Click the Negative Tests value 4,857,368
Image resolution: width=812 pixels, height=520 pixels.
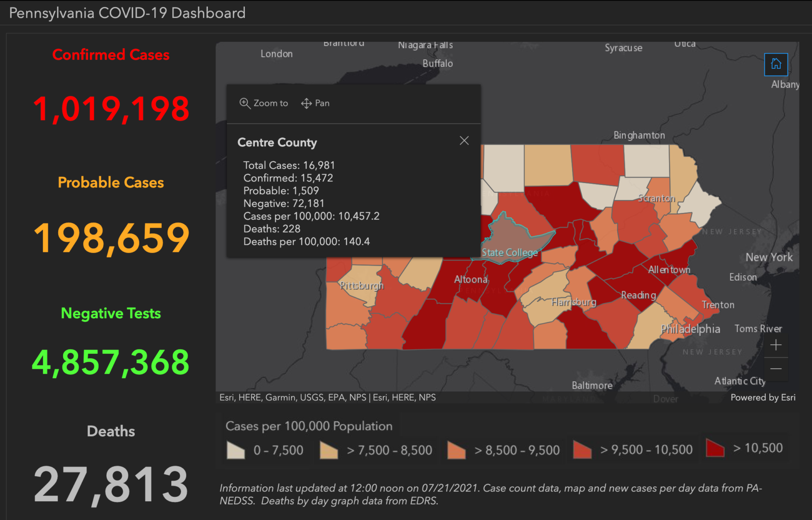click(x=111, y=361)
